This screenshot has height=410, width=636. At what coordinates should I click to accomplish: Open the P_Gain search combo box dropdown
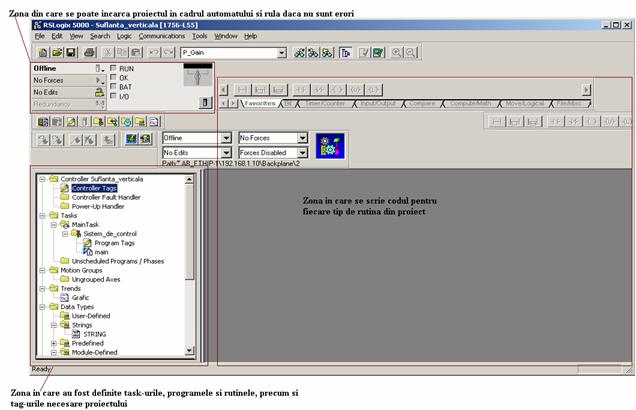tap(282, 53)
